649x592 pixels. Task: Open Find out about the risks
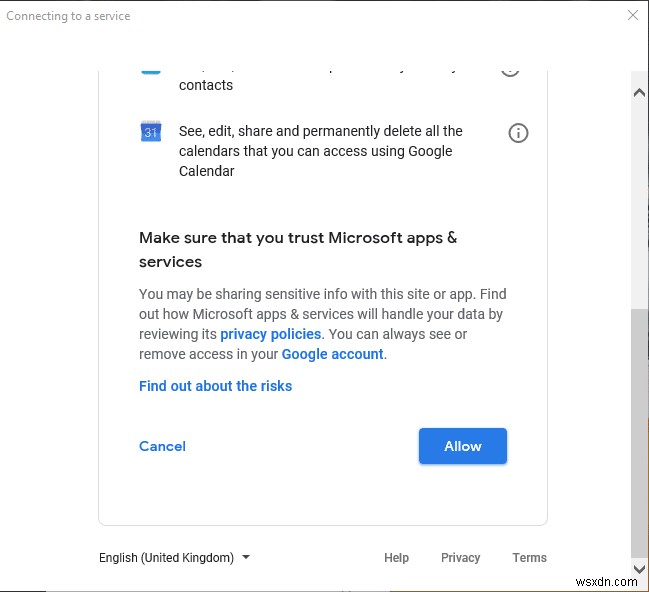[x=215, y=386]
